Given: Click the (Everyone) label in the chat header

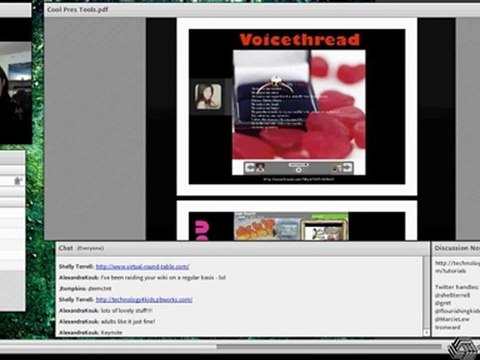Looking at the screenshot, I should pyautogui.click(x=90, y=248).
